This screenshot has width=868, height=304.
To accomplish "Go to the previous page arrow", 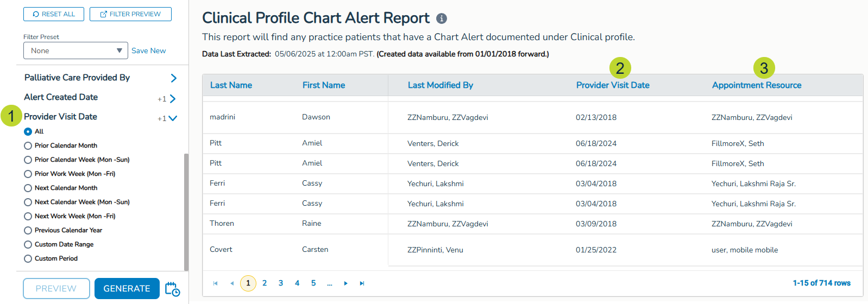I will [x=232, y=283].
